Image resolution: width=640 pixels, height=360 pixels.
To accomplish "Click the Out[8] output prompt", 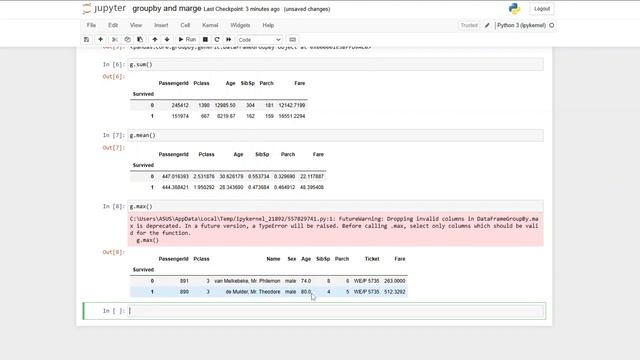I will tap(113, 252).
